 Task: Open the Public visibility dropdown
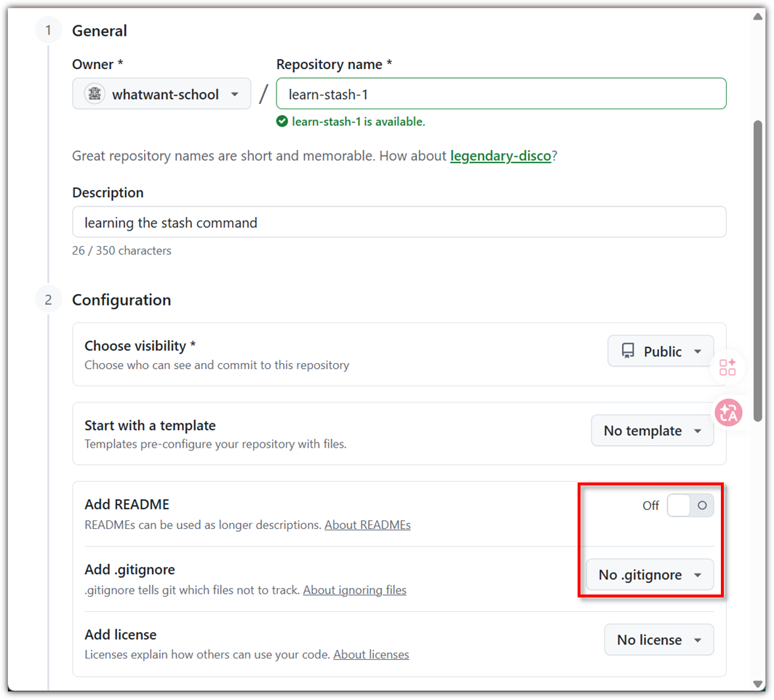661,351
